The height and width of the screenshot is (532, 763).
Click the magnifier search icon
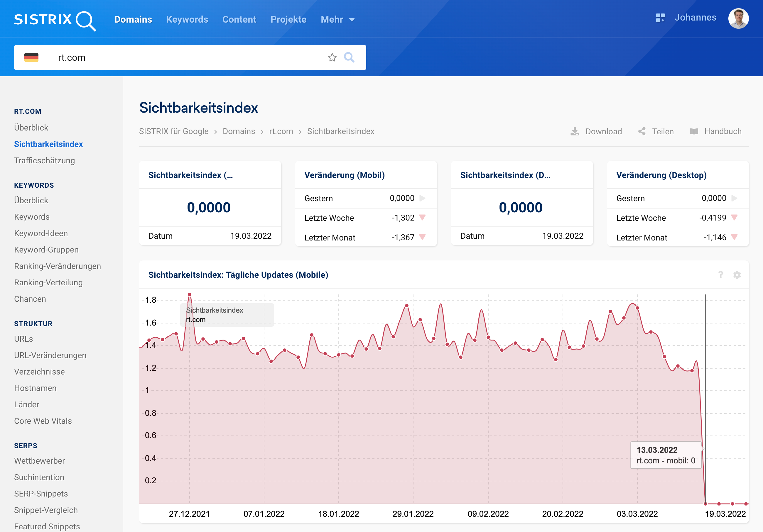(349, 57)
